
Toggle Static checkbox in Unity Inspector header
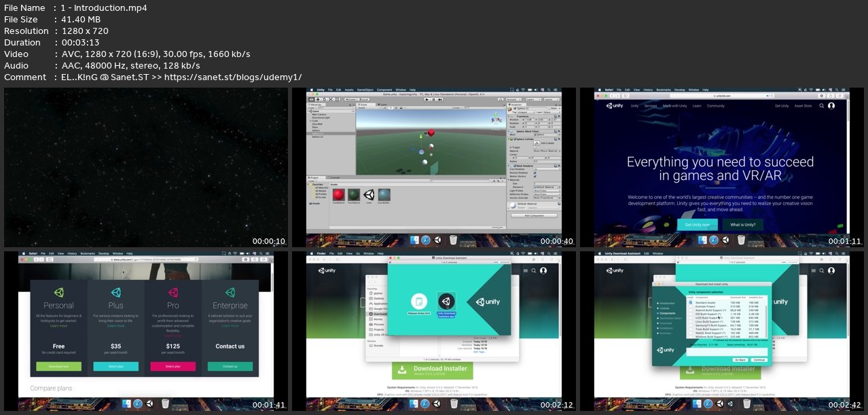pyautogui.click(x=549, y=108)
